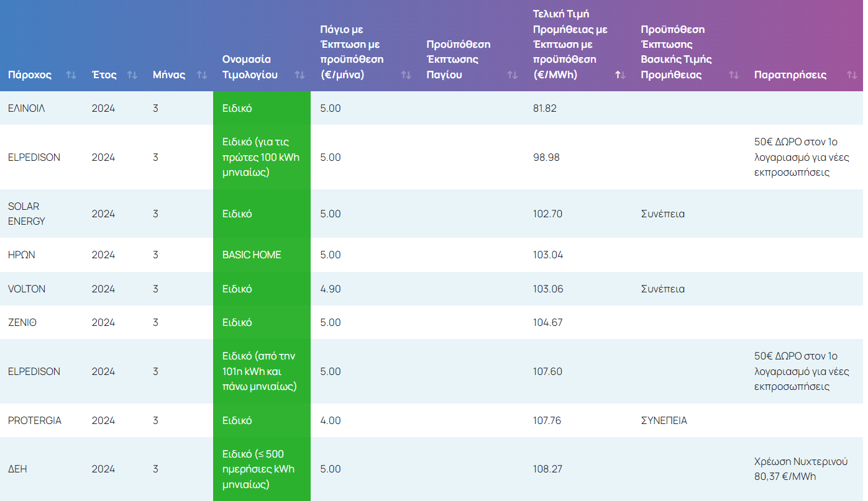Click the Ειδικό tariff in PROTERGIA row
Viewport: 868px width, 501px height.
(237, 420)
